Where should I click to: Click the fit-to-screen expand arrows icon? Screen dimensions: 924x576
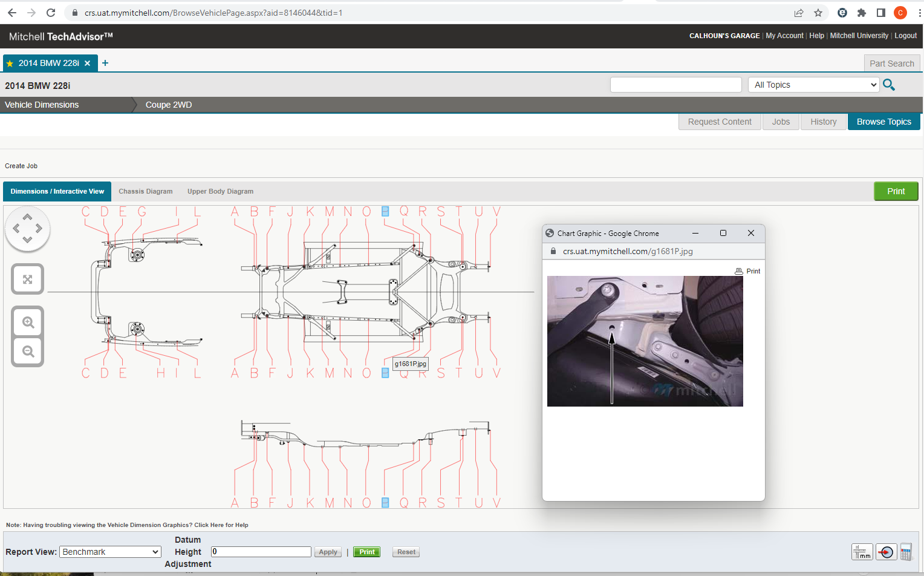tap(27, 279)
